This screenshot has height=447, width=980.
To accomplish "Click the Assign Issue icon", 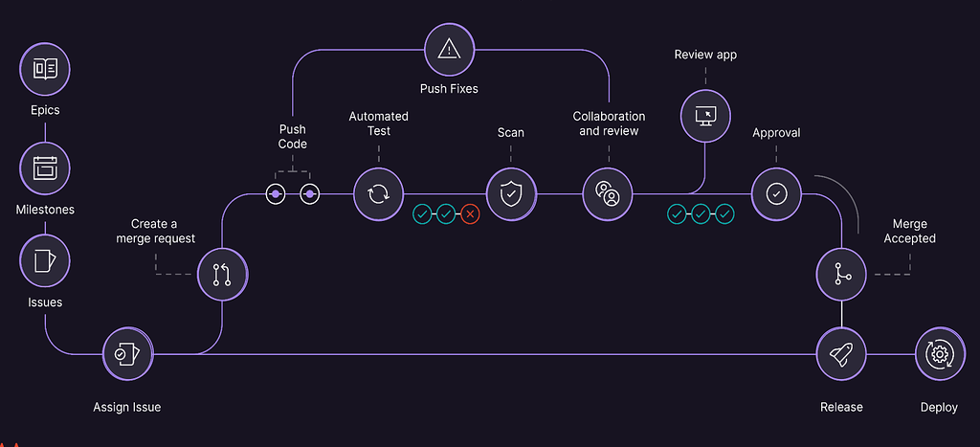I will point(128,354).
